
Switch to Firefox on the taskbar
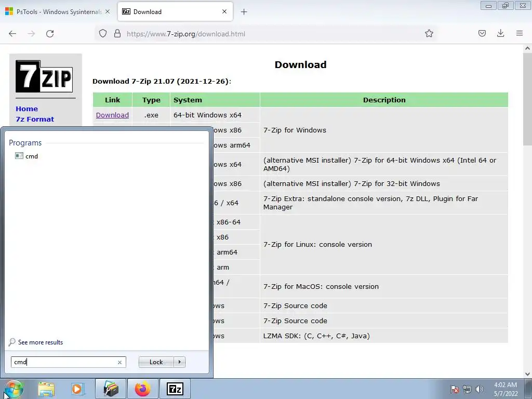tap(143, 389)
